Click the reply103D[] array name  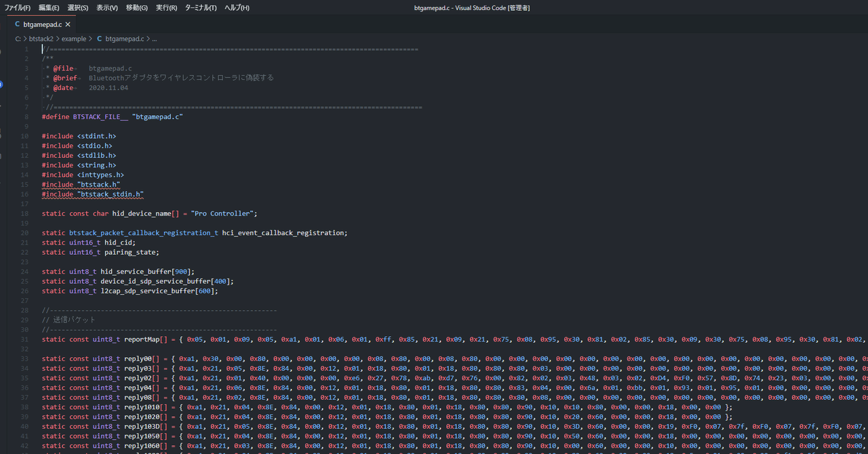147,426
